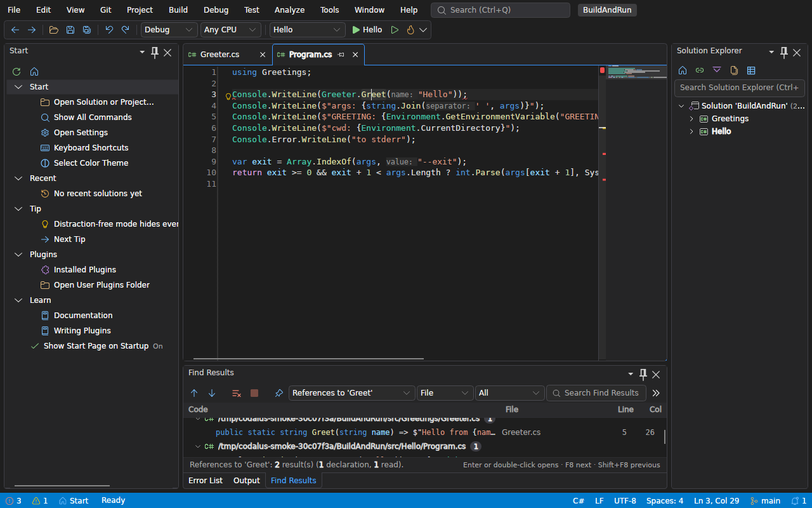
Task: Switch to the Output tab
Action: tap(247, 481)
